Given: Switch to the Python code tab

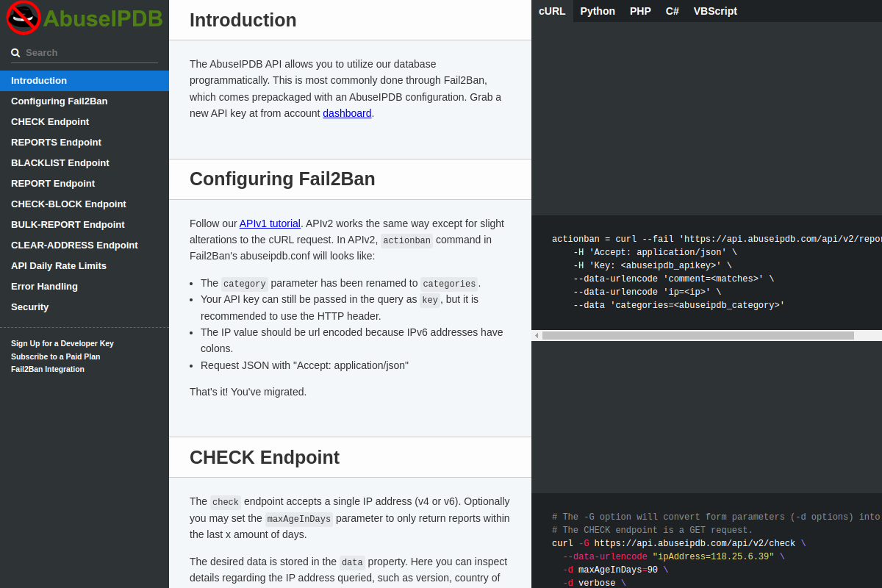Looking at the screenshot, I should pyautogui.click(x=598, y=11).
